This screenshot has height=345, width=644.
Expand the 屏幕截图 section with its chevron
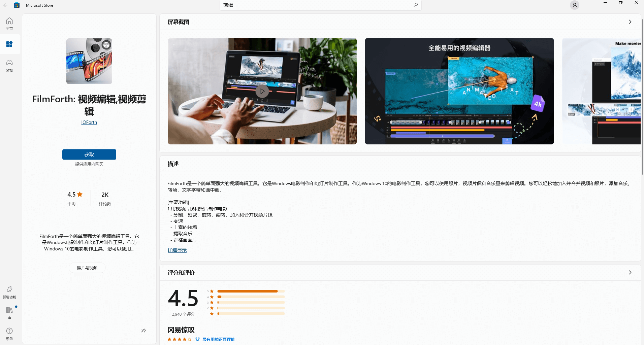click(630, 22)
